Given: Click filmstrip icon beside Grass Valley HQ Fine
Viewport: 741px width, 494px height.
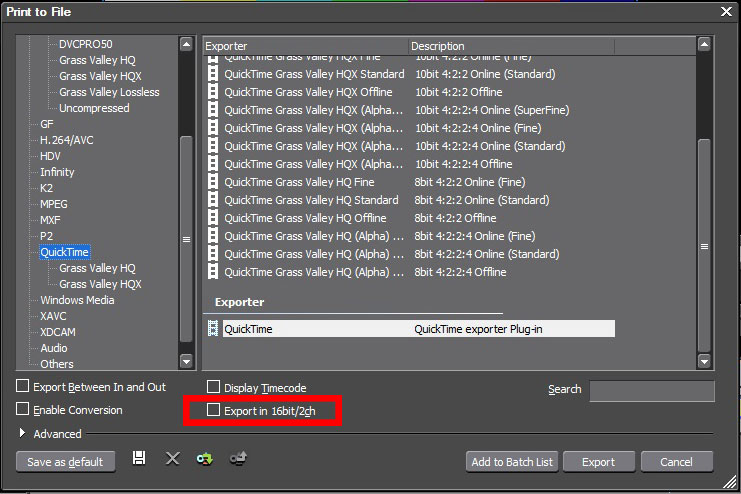Looking at the screenshot, I should click(213, 182).
